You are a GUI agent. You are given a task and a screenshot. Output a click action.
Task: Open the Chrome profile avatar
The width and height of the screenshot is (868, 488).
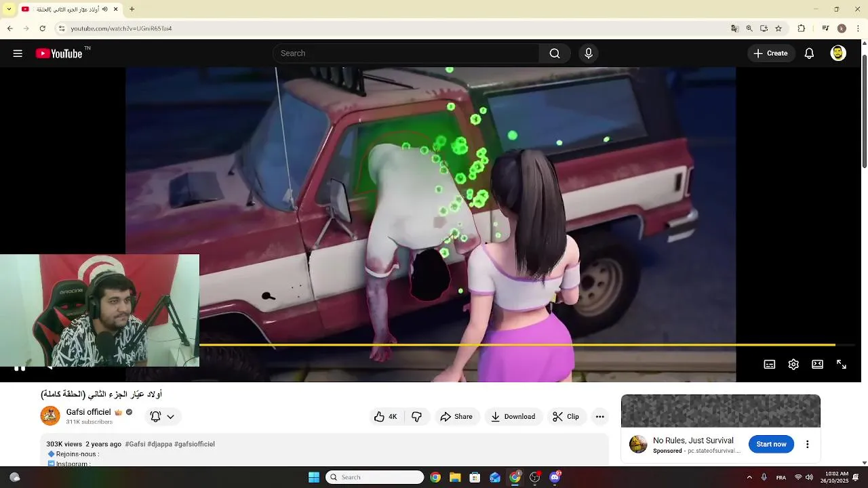842,28
